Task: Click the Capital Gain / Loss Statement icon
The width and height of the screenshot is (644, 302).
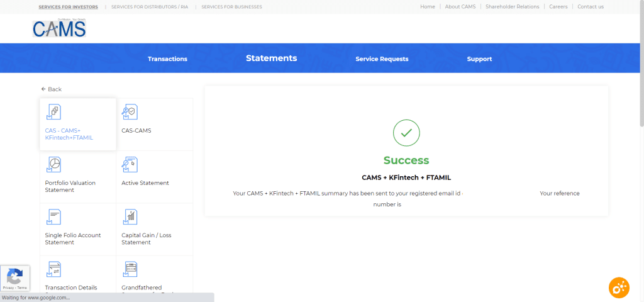Action: [x=130, y=217]
